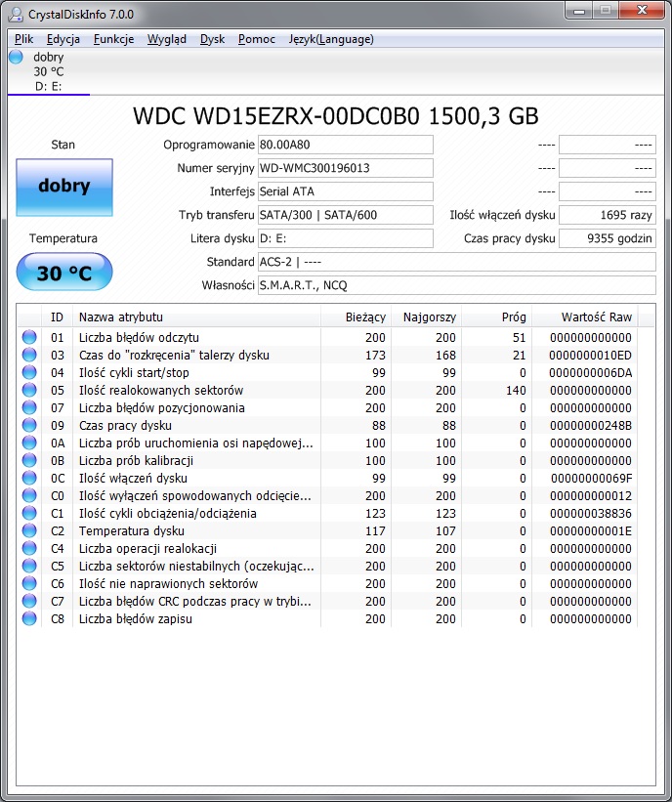Image resolution: width=672 pixels, height=802 pixels.
Task: Open the Edycja menu
Action: (x=63, y=39)
